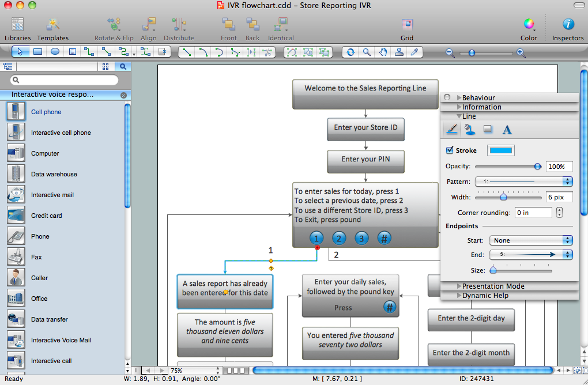Click the refresh rotate tool
Image resolution: width=588 pixels, height=385 pixels.
click(350, 52)
